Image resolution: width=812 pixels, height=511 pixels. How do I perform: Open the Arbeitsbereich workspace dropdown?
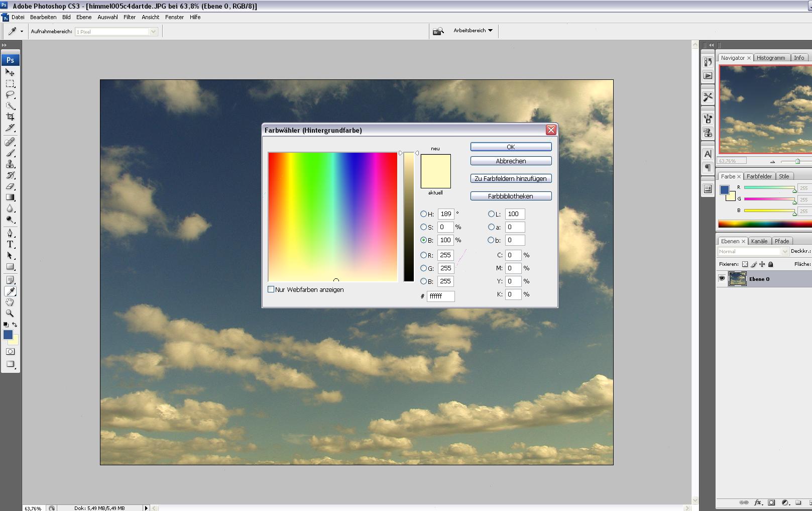(x=473, y=31)
